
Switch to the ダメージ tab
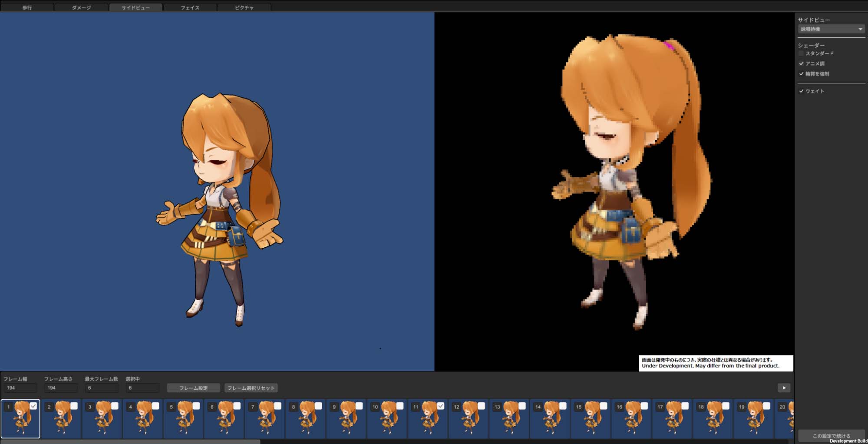(x=81, y=7)
